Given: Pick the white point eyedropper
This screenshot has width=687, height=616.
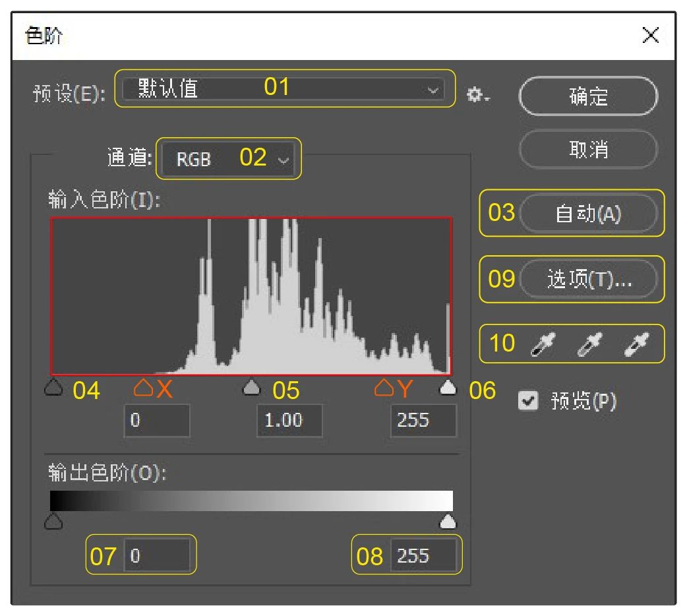Looking at the screenshot, I should tap(637, 344).
